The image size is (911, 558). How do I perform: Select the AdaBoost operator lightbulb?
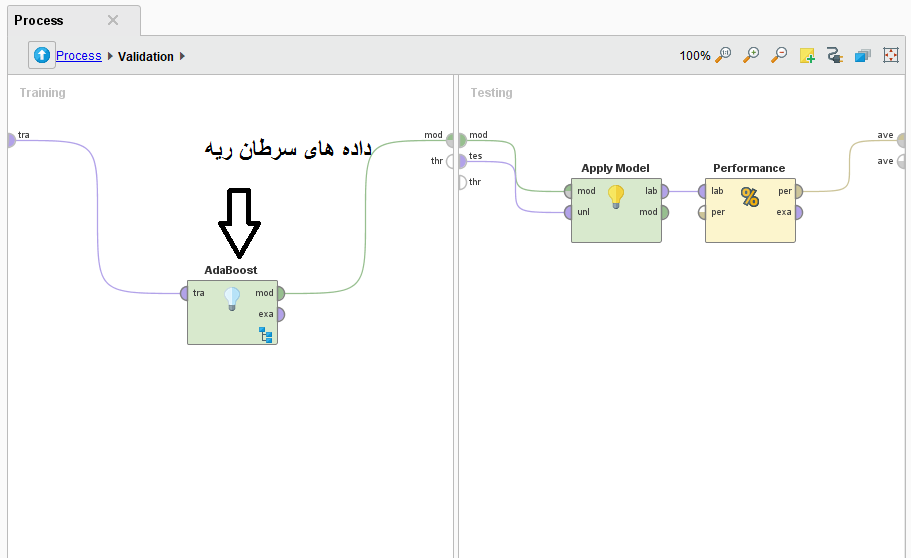(232, 298)
